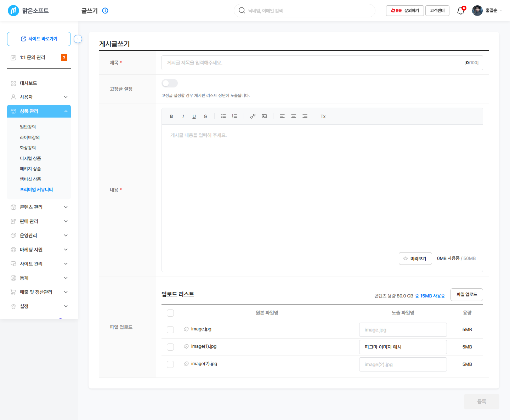
Task: Insert an image into content
Action: coord(264,116)
